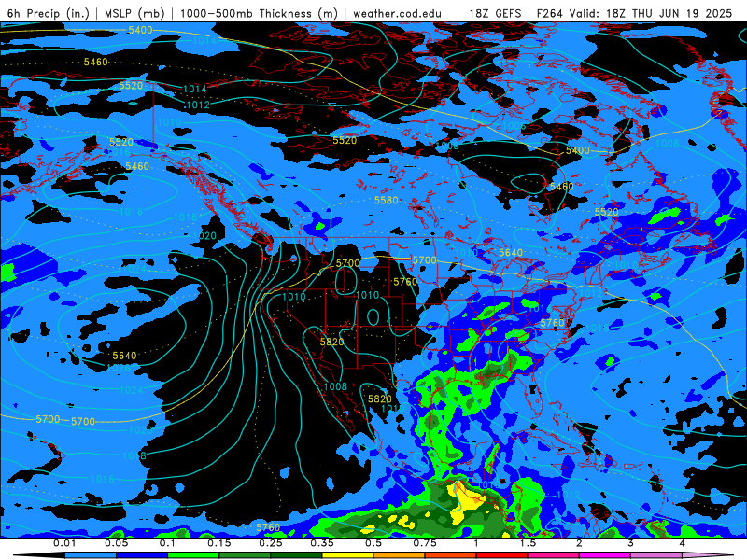Click the '1008' isobar label near Baja California
Image resolution: width=747 pixels, height=560 pixels.
point(335,386)
